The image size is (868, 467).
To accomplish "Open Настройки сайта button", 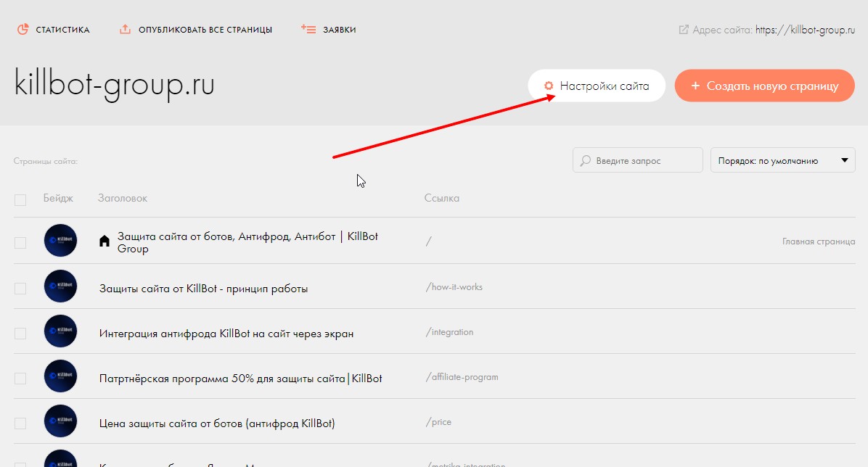I will pyautogui.click(x=597, y=86).
